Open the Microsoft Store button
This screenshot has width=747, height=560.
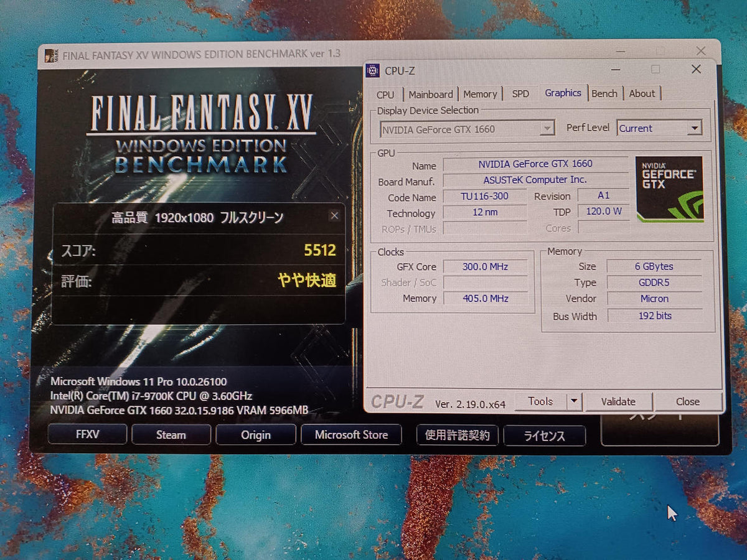351,435
